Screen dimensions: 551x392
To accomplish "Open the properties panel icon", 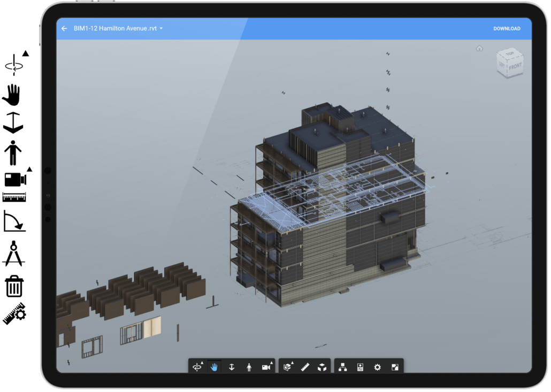I will coord(360,366).
